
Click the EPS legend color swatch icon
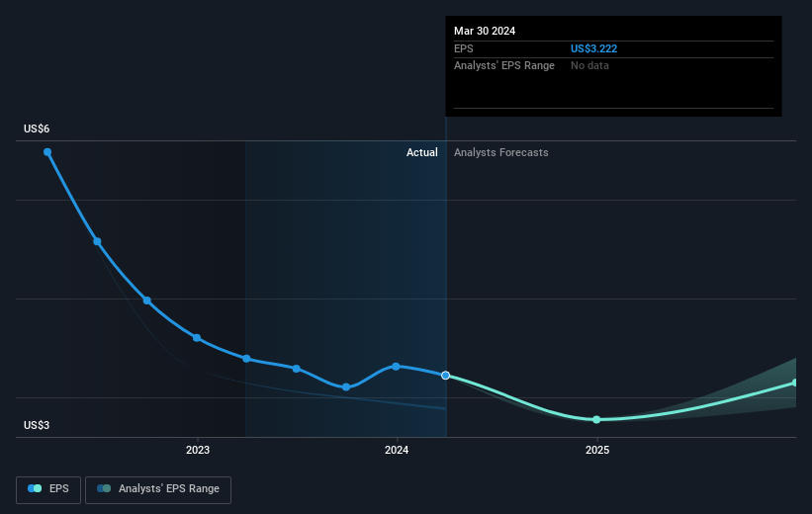35,488
